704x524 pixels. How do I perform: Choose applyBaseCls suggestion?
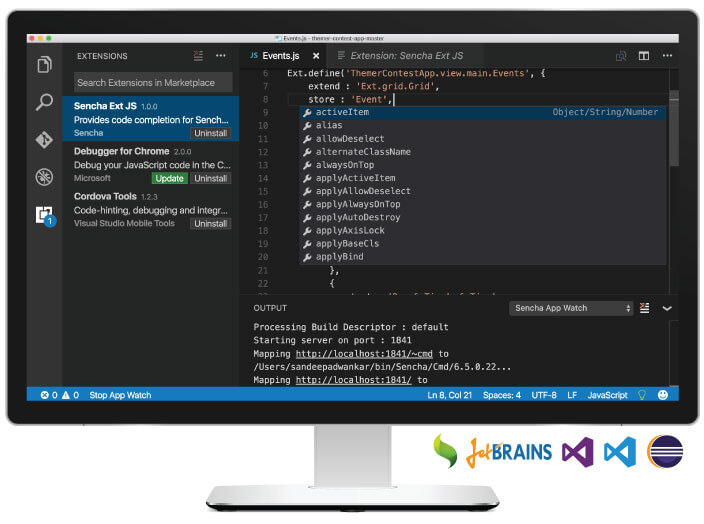pos(483,244)
